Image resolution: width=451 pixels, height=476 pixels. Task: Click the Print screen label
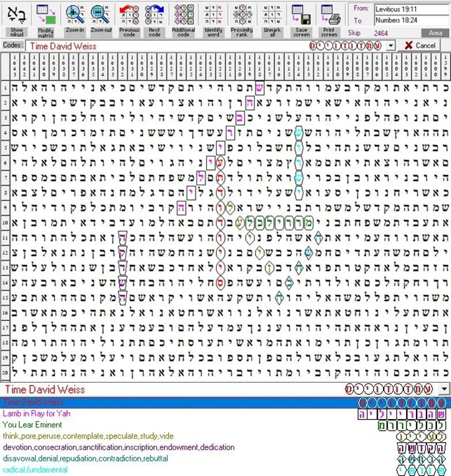coord(330,32)
